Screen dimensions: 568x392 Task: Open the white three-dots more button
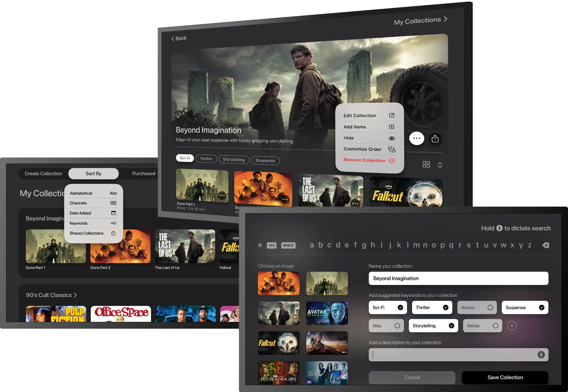pyautogui.click(x=417, y=138)
